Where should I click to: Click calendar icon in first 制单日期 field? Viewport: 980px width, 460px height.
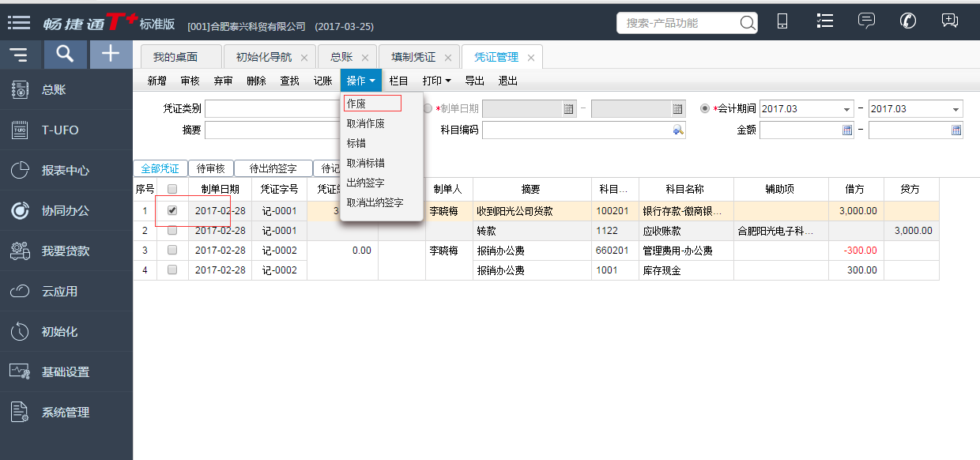tap(568, 109)
